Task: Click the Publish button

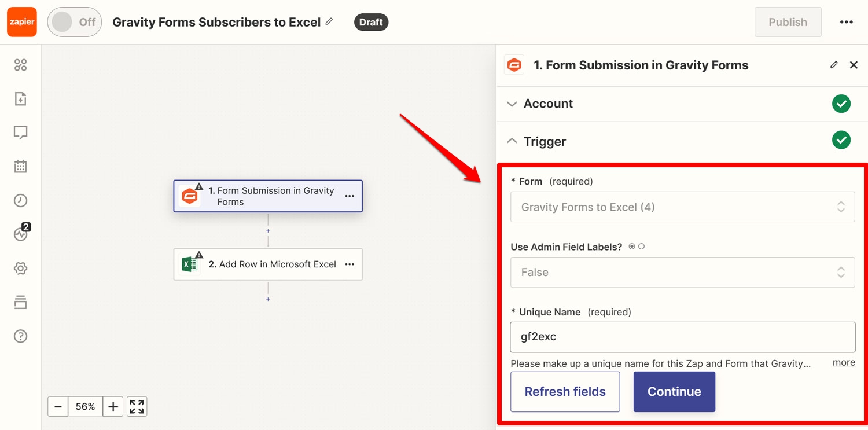Action: coord(788,22)
